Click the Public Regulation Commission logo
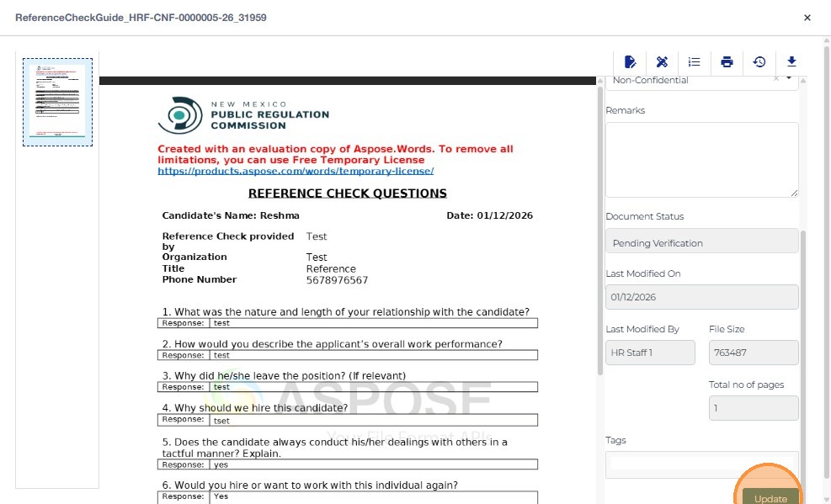Image resolution: width=831 pixels, height=504 pixels. [244, 115]
